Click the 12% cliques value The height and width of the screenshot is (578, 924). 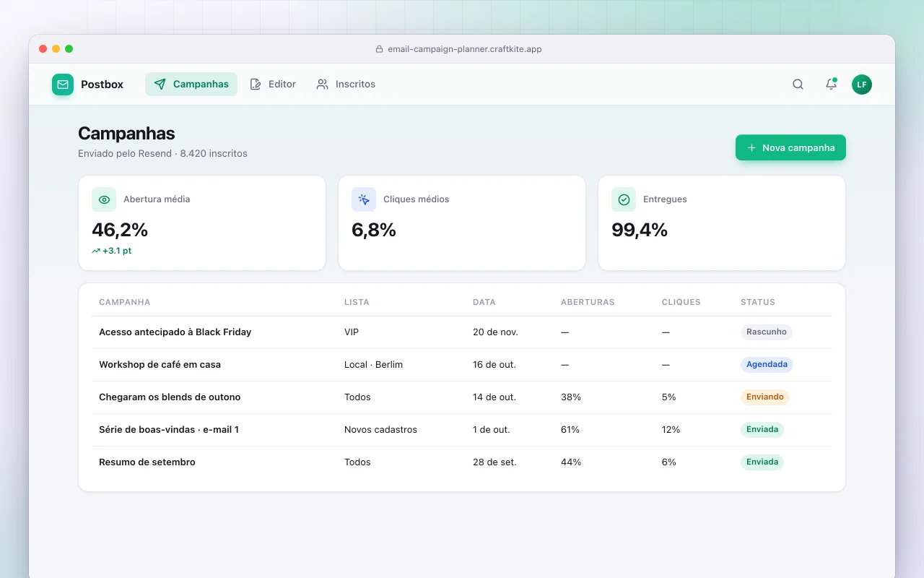coord(671,430)
